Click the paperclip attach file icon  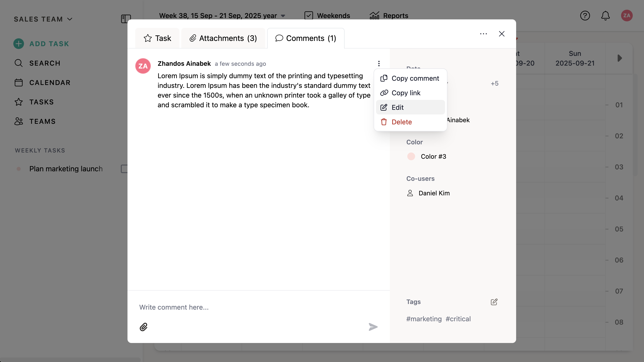[x=143, y=327]
